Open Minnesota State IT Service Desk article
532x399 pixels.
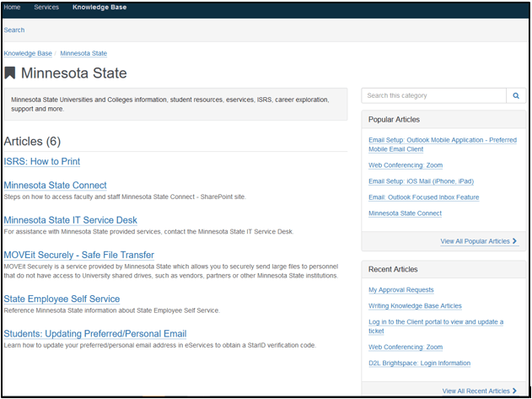pos(71,220)
